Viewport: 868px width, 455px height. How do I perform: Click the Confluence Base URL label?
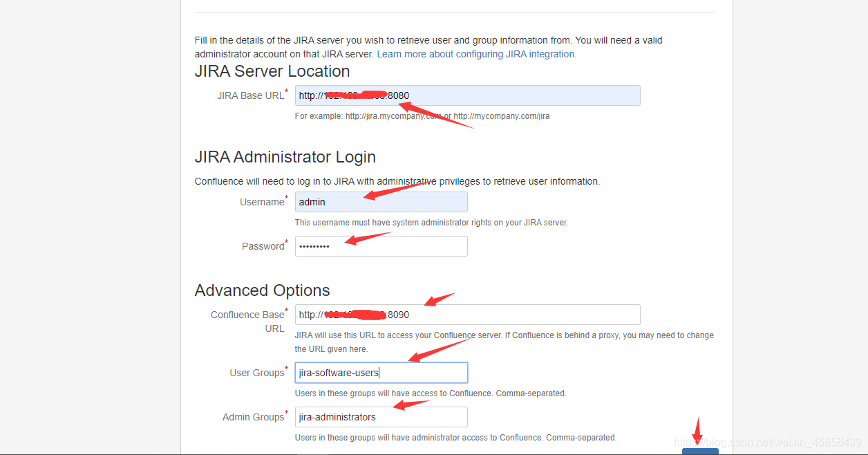(247, 322)
